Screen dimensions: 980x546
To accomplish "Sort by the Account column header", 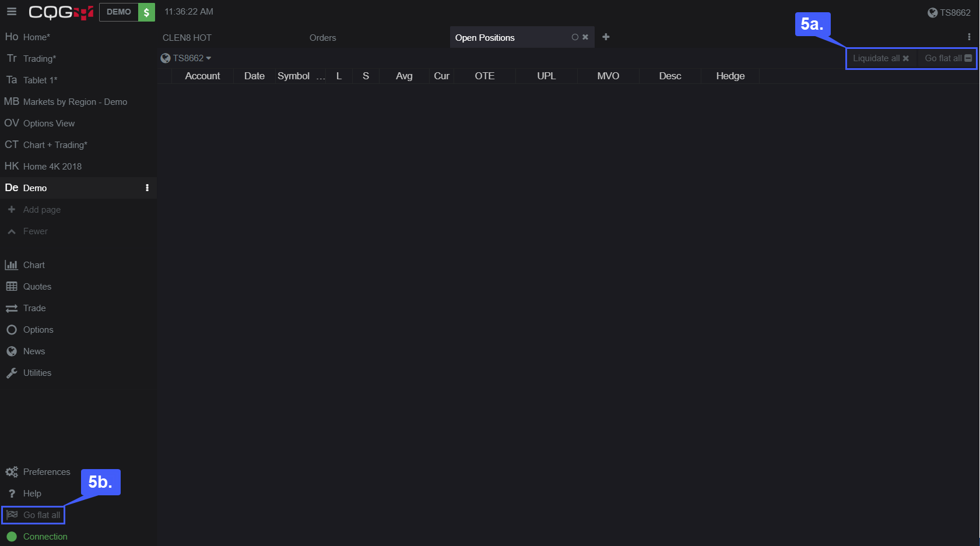I will pos(203,76).
